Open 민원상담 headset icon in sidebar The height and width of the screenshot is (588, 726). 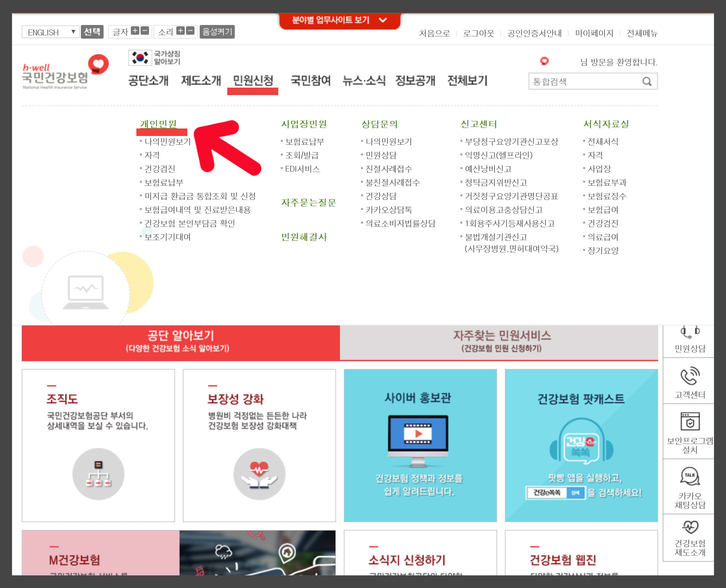click(x=690, y=332)
